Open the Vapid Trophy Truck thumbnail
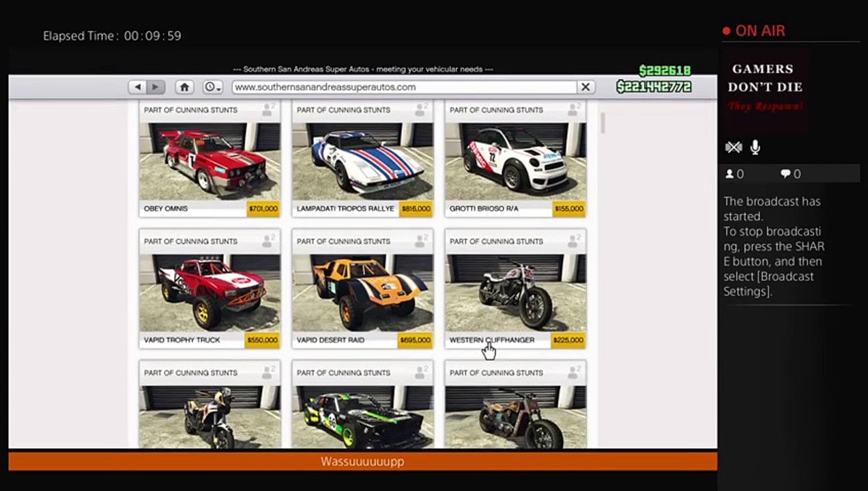Viewport: 868px width, 491px height. pos(209,293)
